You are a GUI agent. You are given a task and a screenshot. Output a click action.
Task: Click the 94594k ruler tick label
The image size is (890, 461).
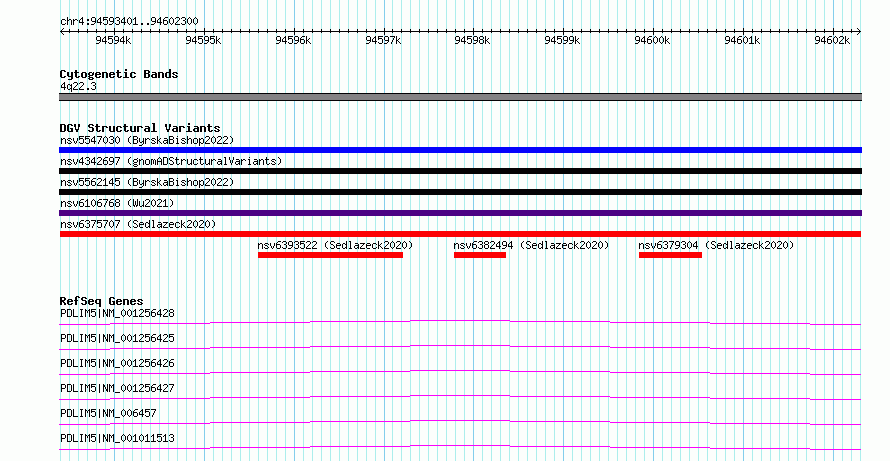pos(114,40)
